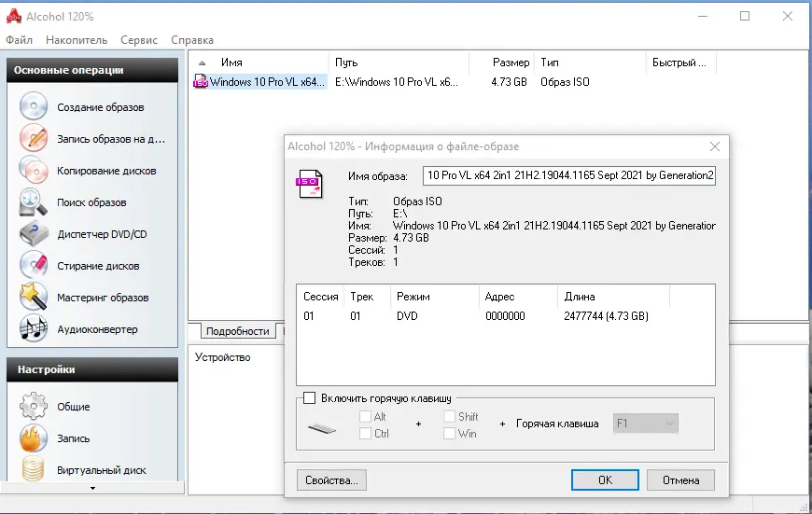Select Windows 10 Pro VL x64 image row
This screenshot has height=514, width=812.
(x=260, y=82)
